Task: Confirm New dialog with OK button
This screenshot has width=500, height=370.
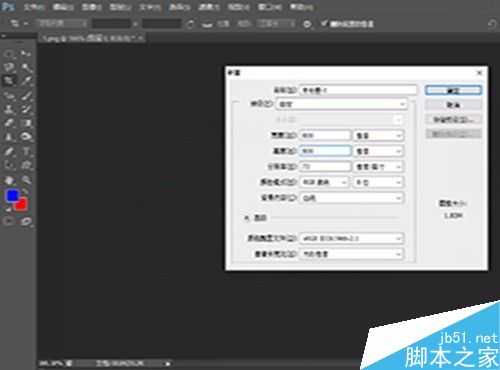Action: click(x=453, y=90)
